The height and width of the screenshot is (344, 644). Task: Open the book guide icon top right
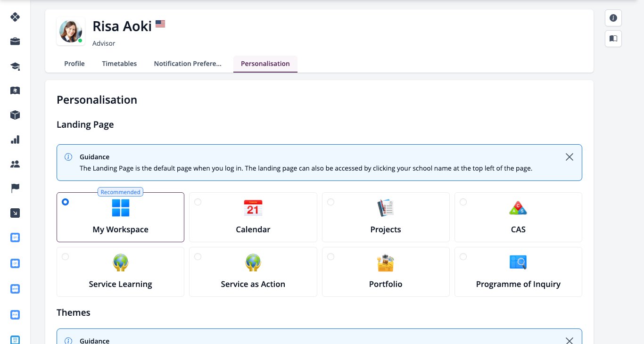(613, 39)
